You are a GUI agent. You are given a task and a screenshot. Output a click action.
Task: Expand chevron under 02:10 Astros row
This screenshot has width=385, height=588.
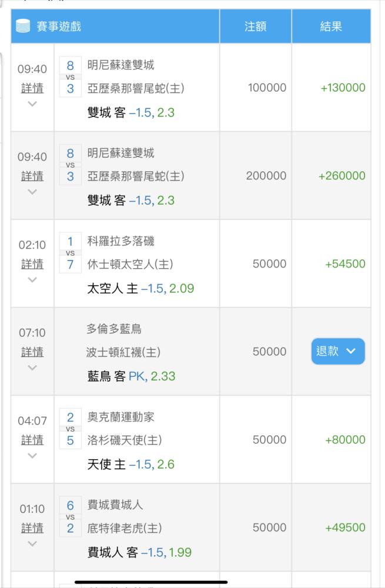coord(32,280)
